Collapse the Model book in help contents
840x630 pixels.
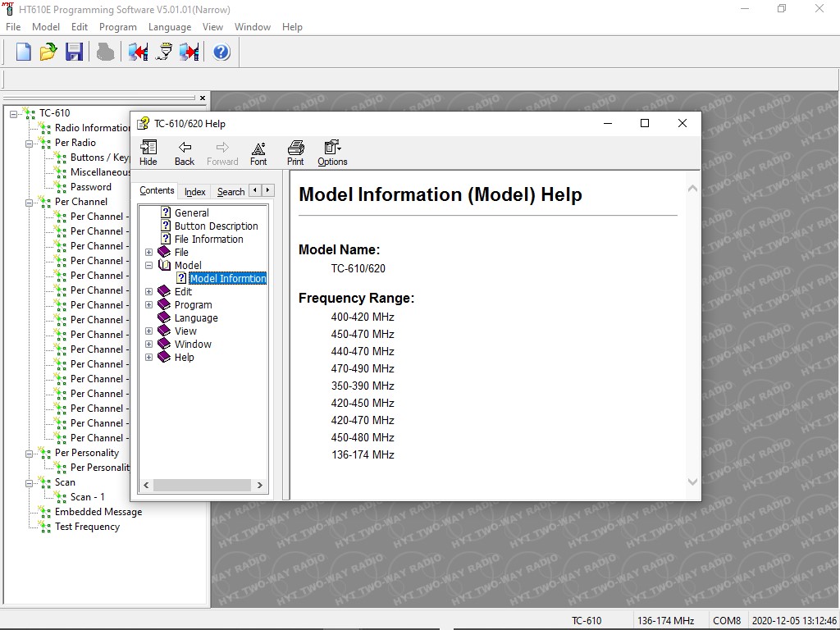pyautogui.click(x=149, y=265)
